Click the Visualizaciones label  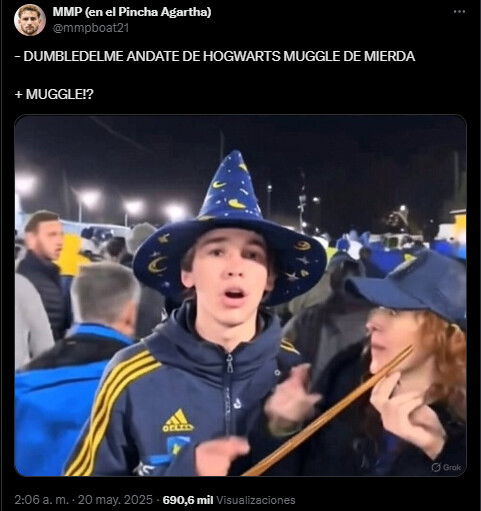(256, 500)
